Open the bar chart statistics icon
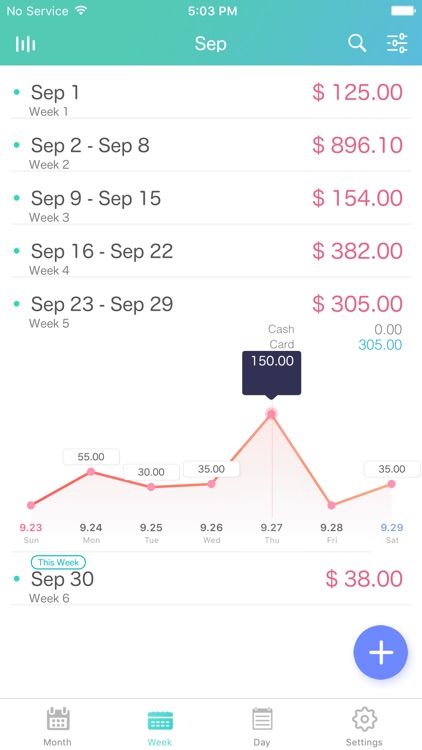 [25, 44]
